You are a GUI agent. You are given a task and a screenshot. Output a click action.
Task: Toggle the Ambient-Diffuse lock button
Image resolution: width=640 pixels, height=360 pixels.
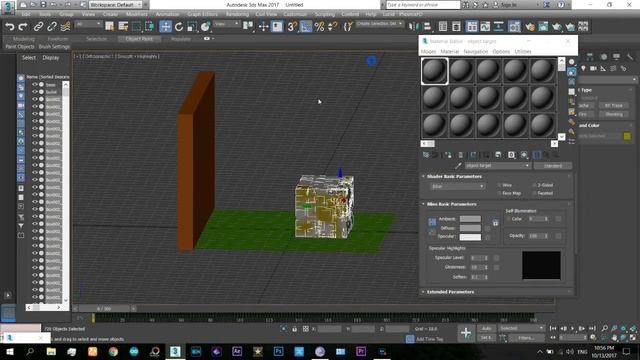[x=432, y=222]
